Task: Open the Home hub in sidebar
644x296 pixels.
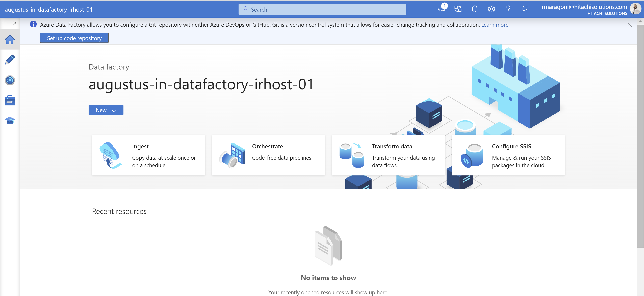Action: (10, 39)
